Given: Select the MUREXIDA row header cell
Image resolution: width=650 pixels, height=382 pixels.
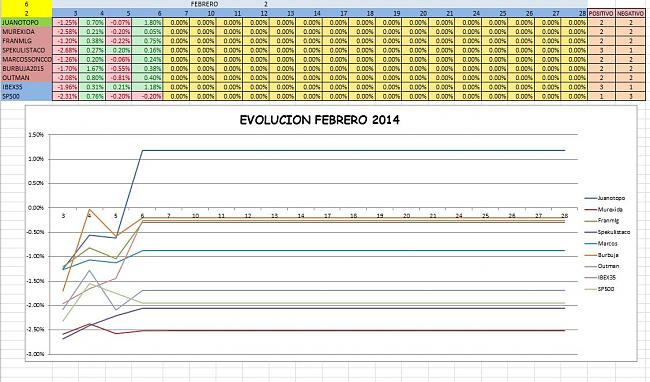Looking at the screenshot, I should pos(26,31).
